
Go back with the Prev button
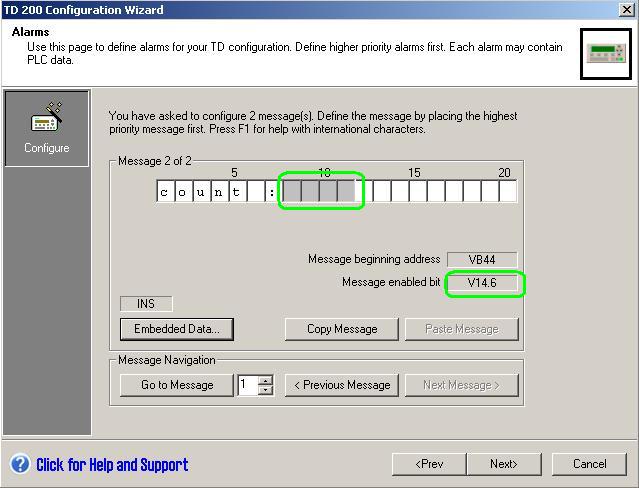(x=429, y=464)
